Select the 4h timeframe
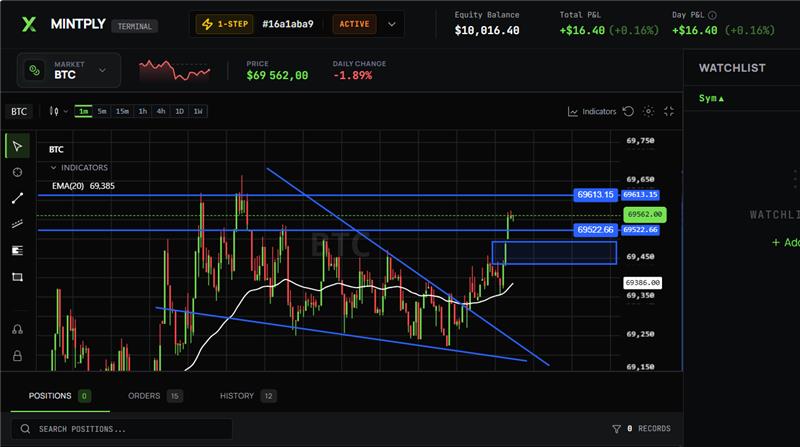Viewport: 800px width, 447px height. click(x=161, y=111)
